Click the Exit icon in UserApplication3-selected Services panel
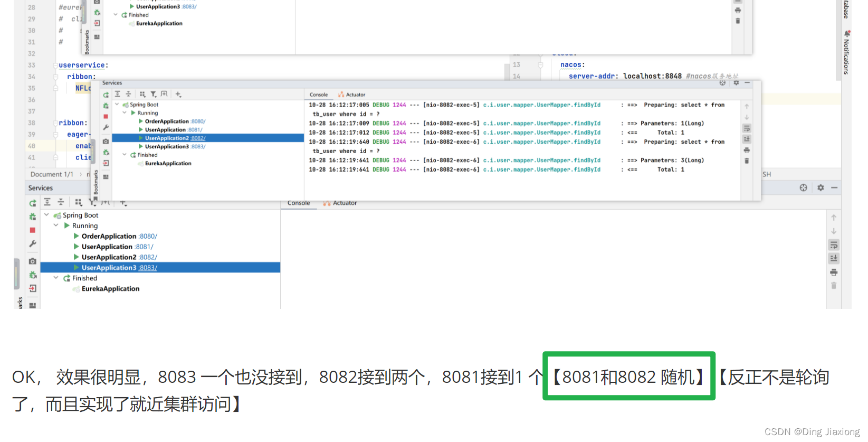Screen dimensions: 868x442 [33, 288]
